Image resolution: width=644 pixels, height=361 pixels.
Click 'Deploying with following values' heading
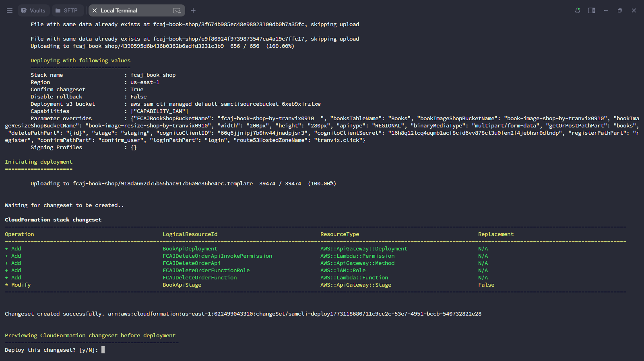(x=80, y=60)
